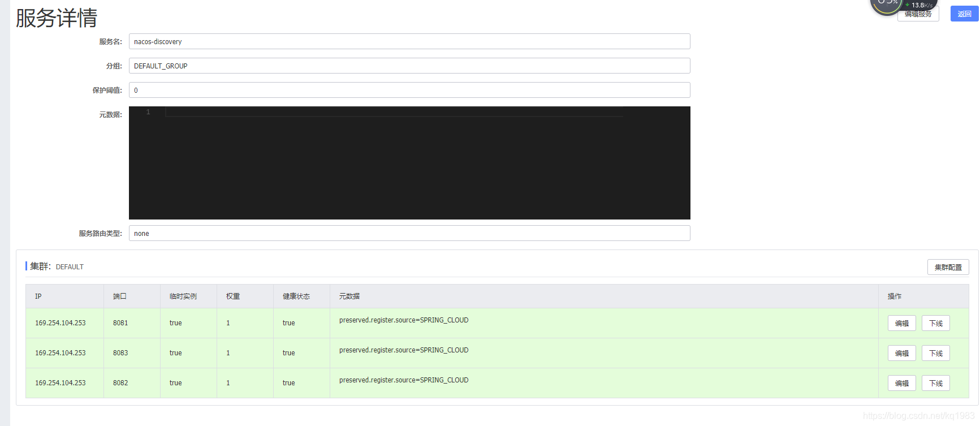Take instance on port 8081 offline
Image resolution: width=980 pixels, height=426 pixels.
click(935, 323)
